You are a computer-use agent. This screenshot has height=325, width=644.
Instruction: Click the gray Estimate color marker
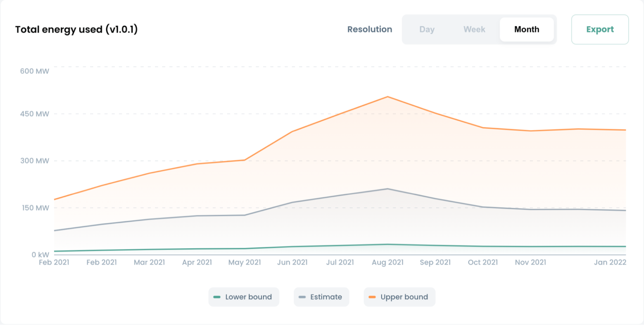tap(302, 297)
